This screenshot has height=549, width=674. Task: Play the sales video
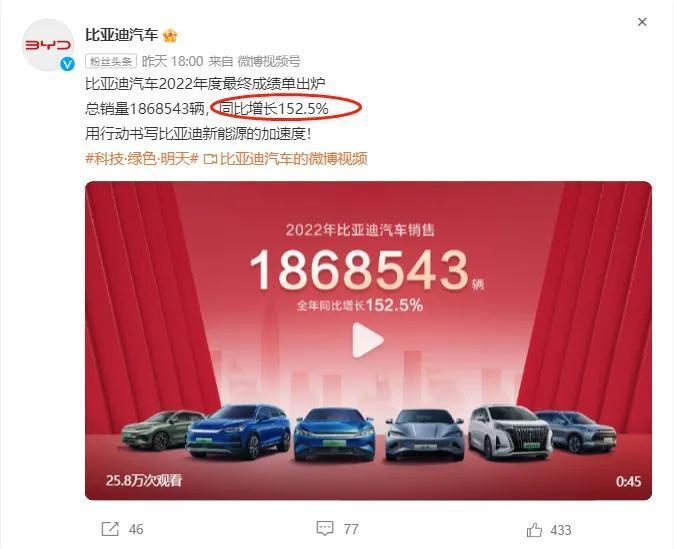tap(368, 340)
